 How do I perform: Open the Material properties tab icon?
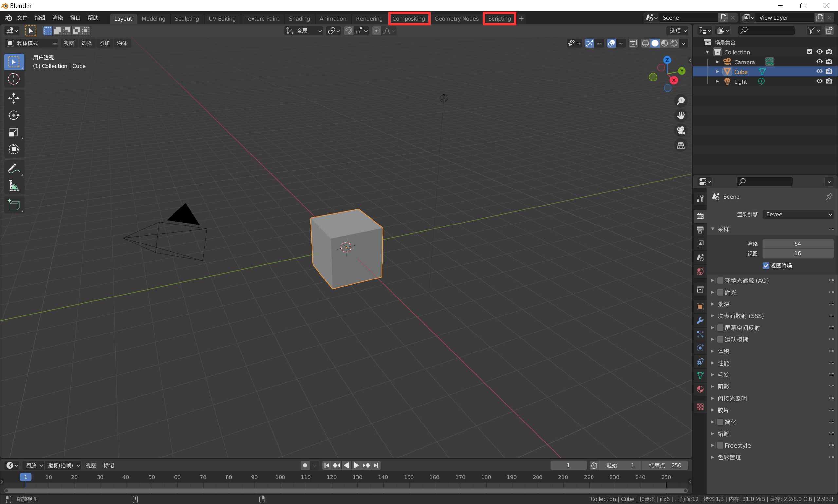700,389
